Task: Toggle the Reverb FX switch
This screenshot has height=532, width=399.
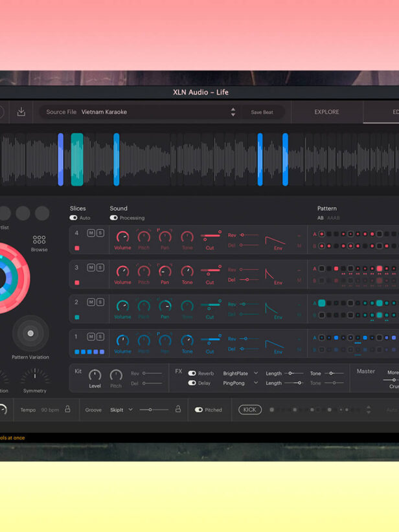Action: pos(192,373)
